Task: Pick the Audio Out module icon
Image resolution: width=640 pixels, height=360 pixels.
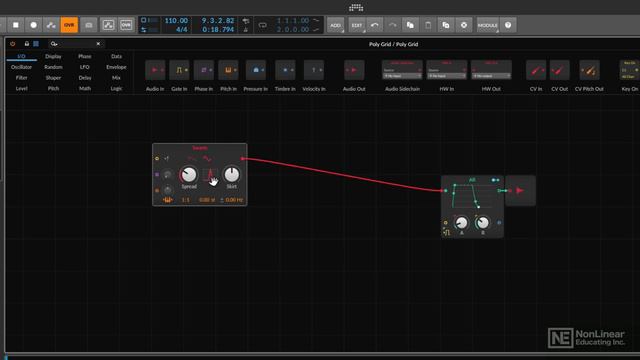Action: pos(354,70)
